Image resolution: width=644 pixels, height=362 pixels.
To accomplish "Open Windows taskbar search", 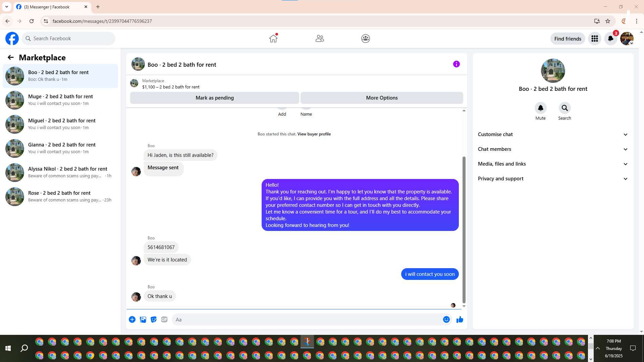I will coord(24,349).
